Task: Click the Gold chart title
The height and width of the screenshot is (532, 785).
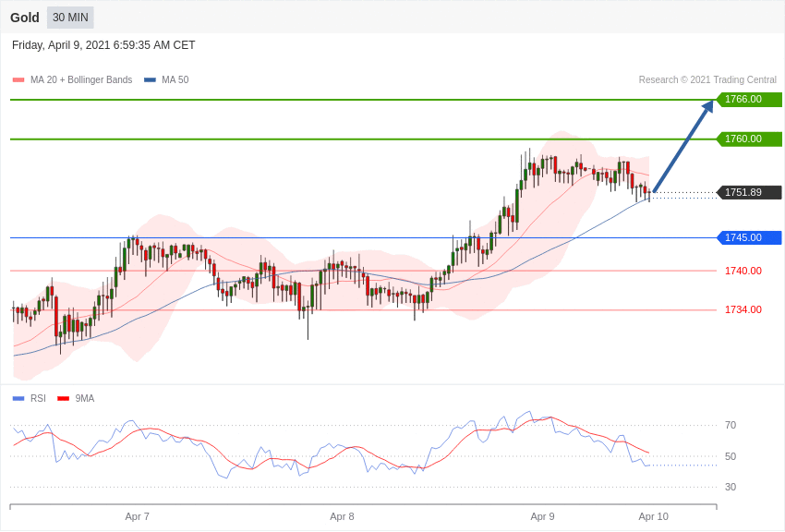Action: coord(25,18)
